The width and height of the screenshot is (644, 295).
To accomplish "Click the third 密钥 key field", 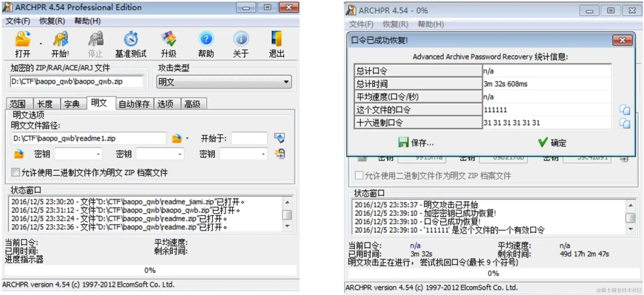I will (244, 154).
